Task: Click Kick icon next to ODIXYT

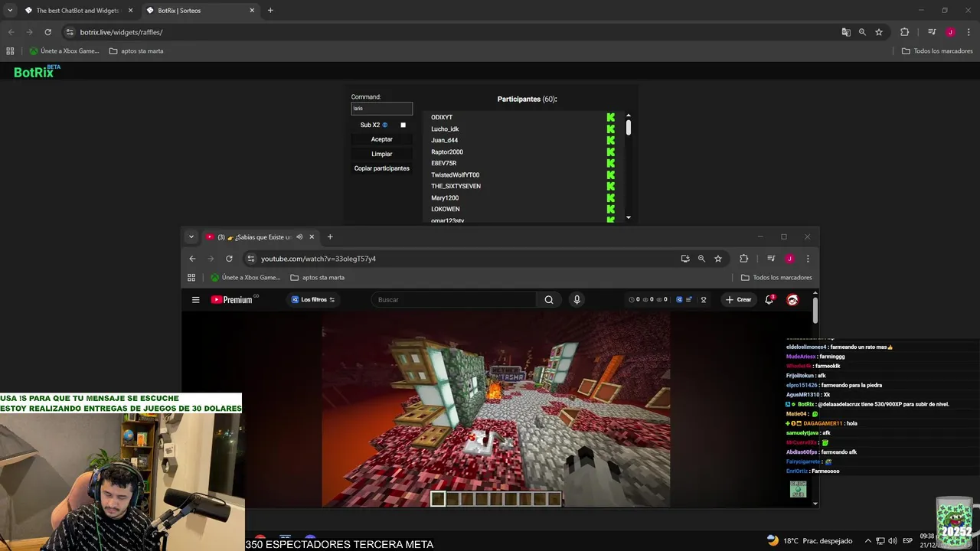Action: click(610, 117)
